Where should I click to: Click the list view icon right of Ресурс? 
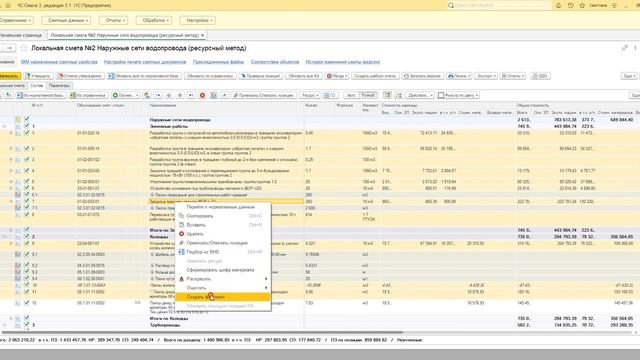click(329, 95)
